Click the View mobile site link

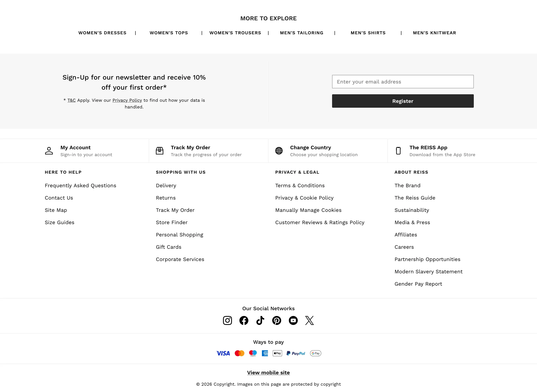[x=268, y=373]
